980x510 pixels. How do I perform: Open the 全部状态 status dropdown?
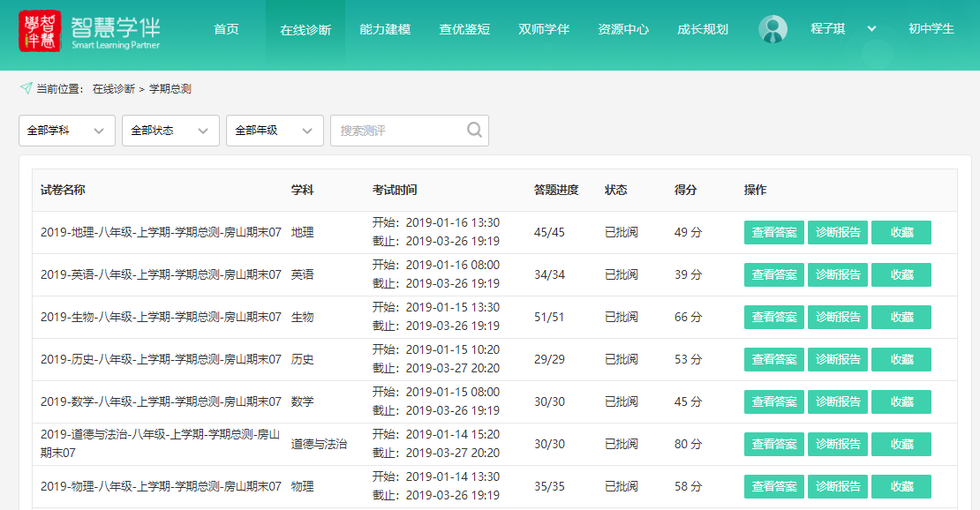click(x=170, y=131)
